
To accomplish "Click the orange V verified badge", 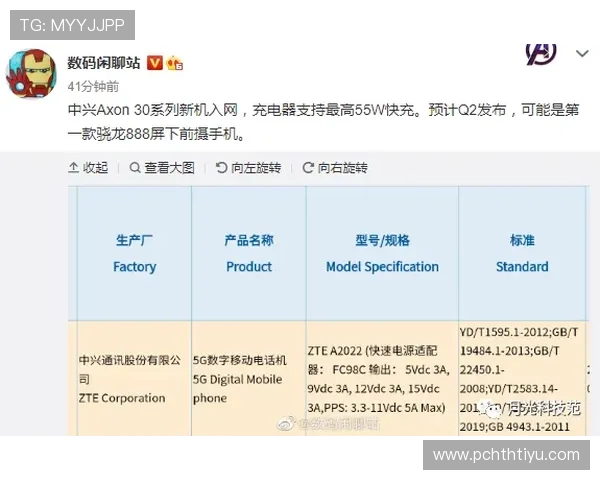I will (155, 63).
